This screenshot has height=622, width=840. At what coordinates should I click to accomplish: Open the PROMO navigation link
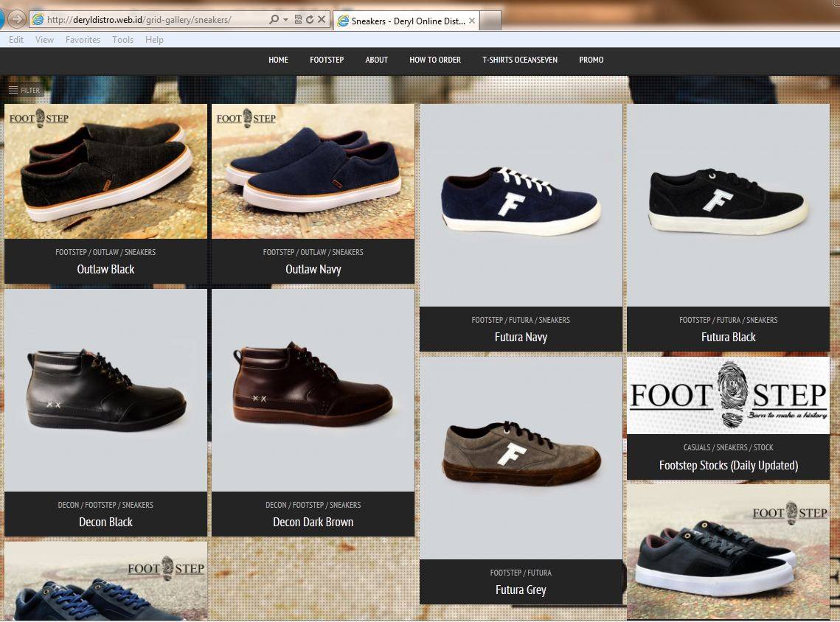(591, 60)
